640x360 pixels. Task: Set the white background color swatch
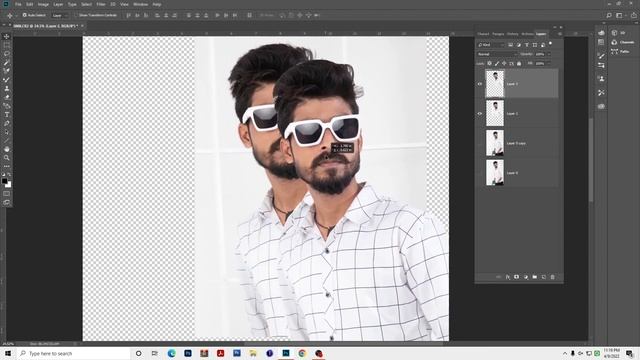click(x=9, y=185)
